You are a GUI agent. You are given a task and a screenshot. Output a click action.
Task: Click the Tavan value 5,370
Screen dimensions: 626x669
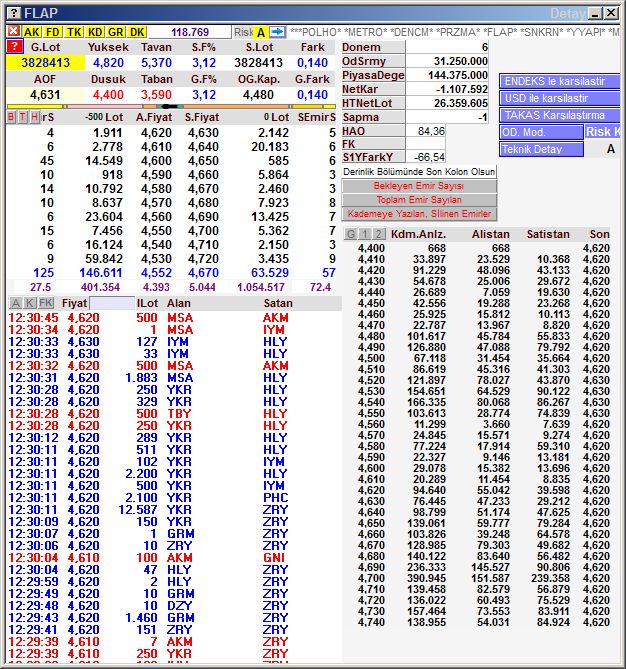point(157,63)
